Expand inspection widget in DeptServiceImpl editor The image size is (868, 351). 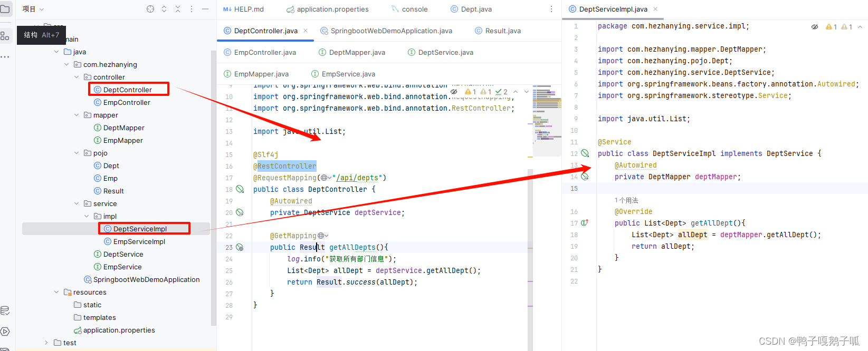[x=860, y=27]
